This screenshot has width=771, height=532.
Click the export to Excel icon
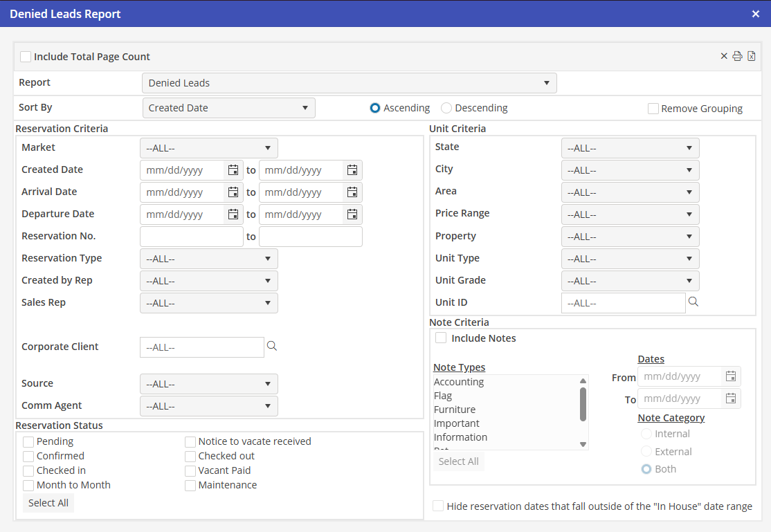coord(751,56)
